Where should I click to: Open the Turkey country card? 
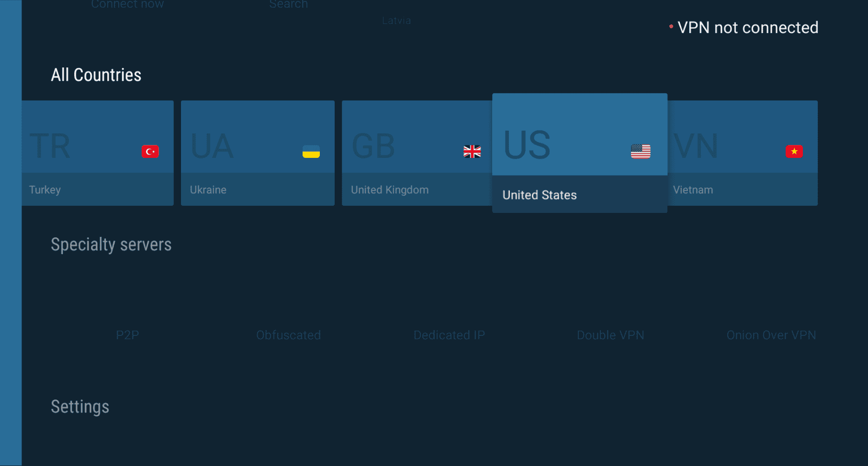[x=98, y=153]
